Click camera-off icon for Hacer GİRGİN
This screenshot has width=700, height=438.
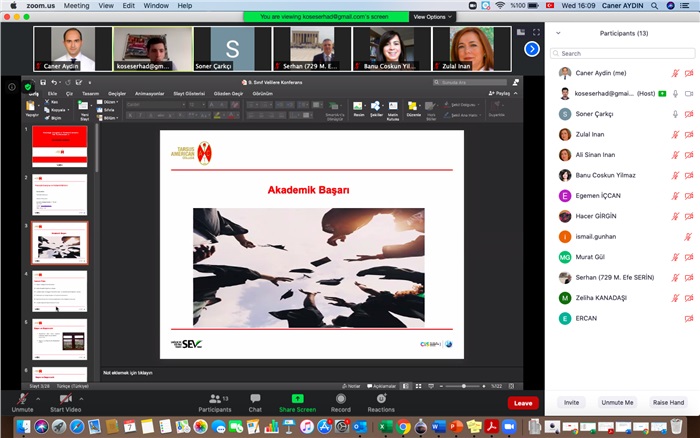tap(689, 216)
